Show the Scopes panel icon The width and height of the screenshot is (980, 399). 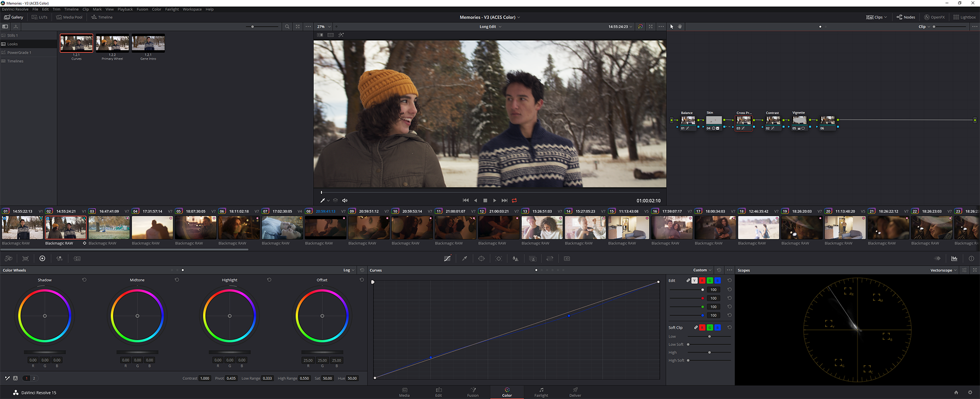pyautogui.click(x=954, y=258)
